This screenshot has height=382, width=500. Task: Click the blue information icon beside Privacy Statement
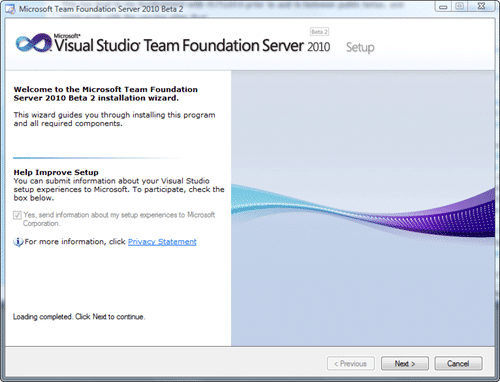point(18,242)
